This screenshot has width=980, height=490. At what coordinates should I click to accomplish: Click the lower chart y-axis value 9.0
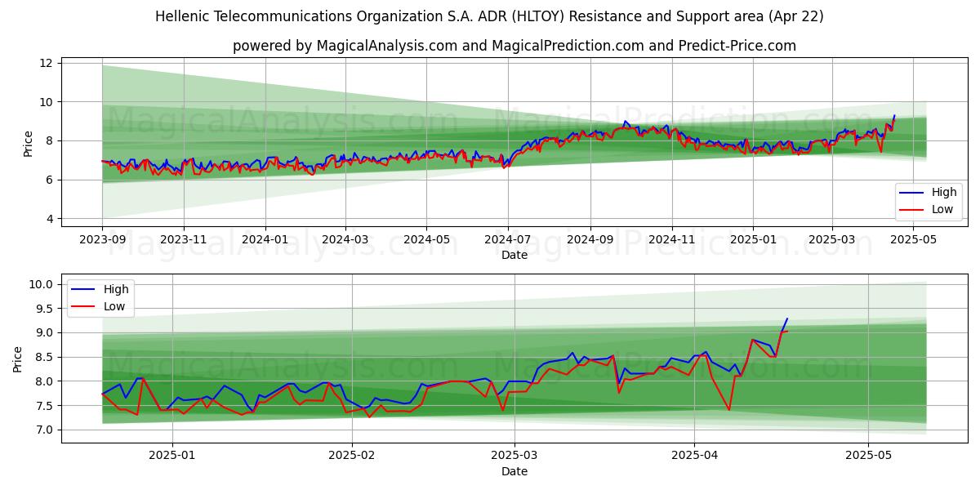(45, 332)
